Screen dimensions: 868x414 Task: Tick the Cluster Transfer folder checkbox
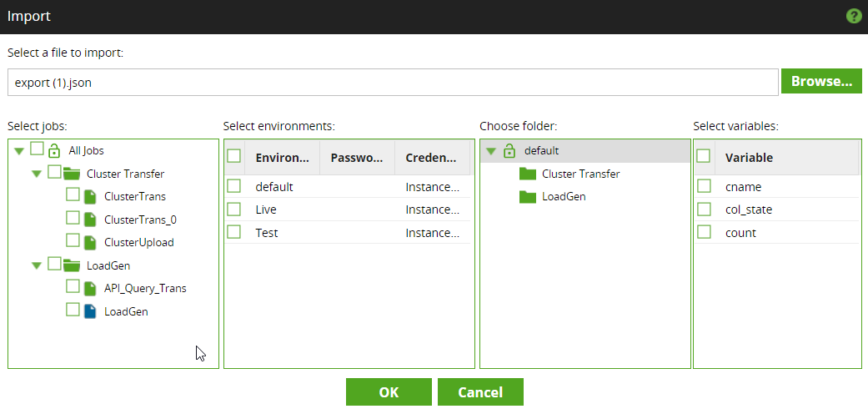click(x=54, y=171)
